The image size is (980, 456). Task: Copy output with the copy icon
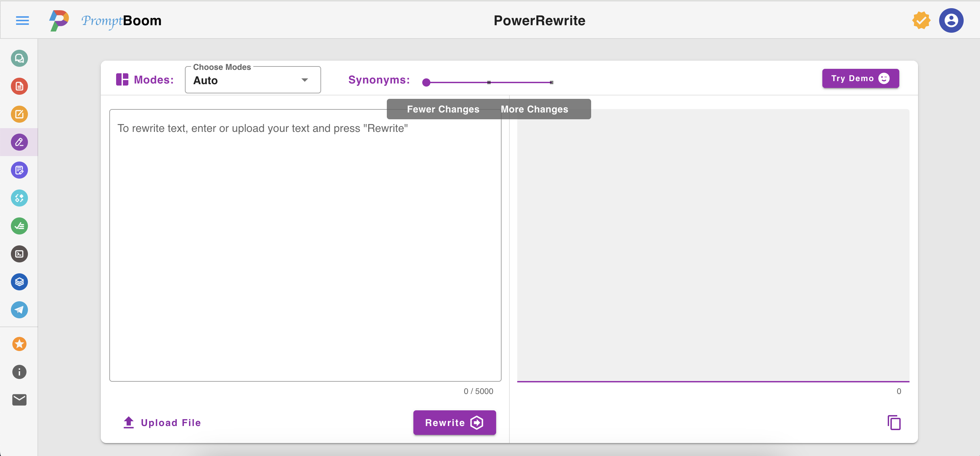coord(894,423)
